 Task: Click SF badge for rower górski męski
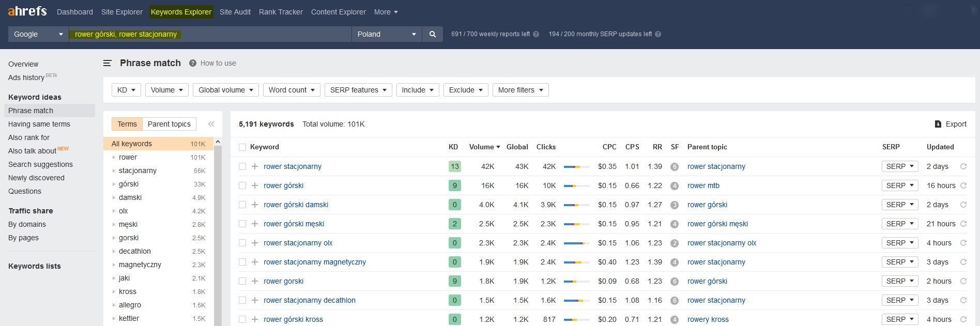tap(675, 224)
